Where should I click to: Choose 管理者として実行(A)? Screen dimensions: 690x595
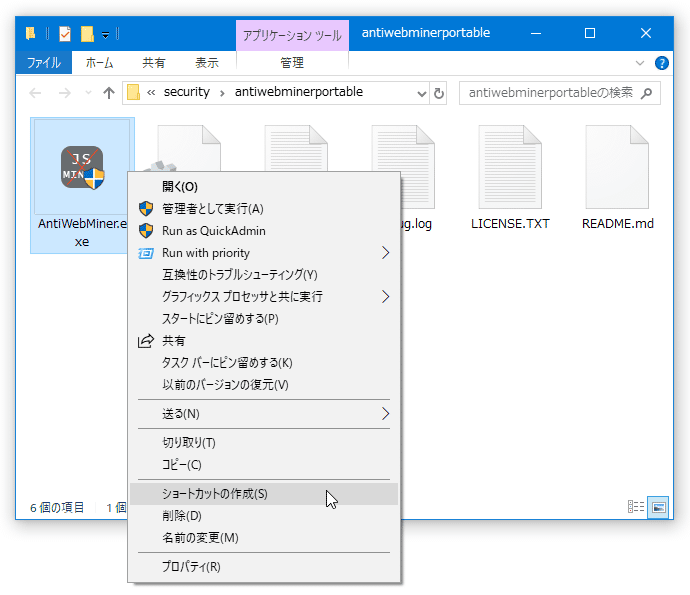point(264,209)
